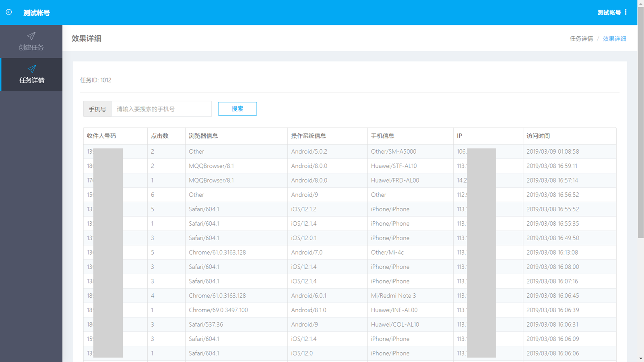This screenshot has width=644, height=362.
Task: Click the 点击数 column header
Action: pos(160,136)
